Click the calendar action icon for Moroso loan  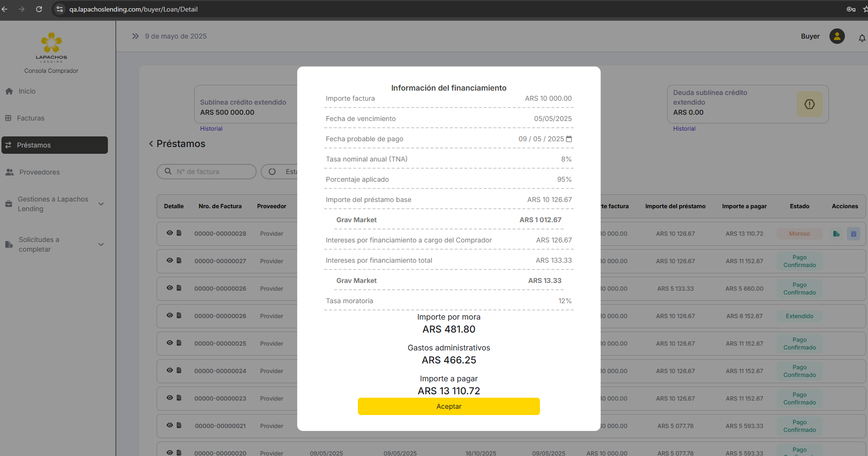tap(853, 234)
